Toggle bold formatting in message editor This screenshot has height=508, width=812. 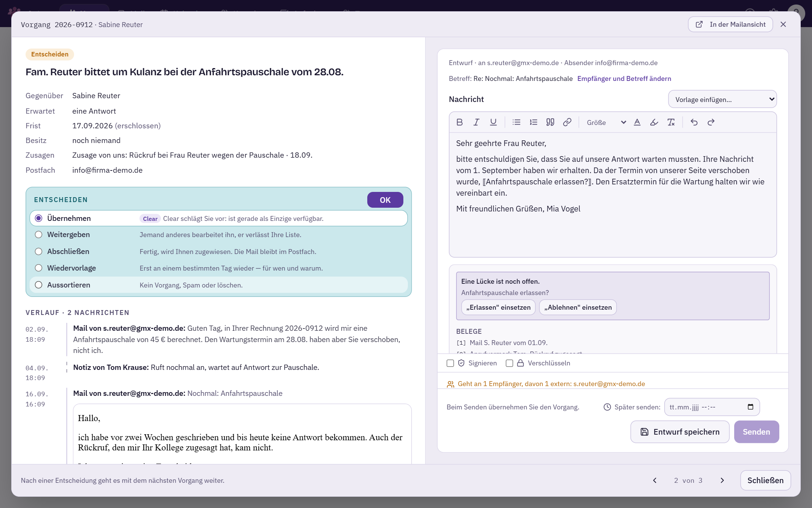point(459,122)
